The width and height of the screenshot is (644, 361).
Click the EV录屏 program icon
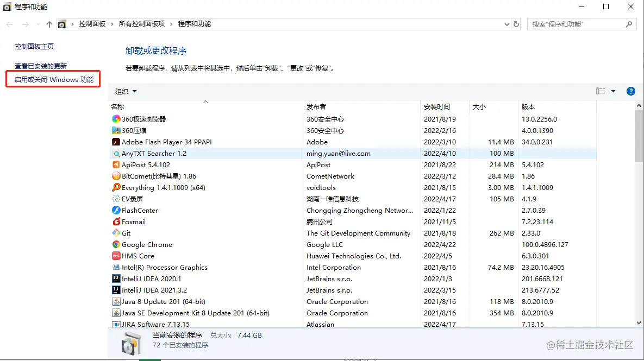pyautogui.click(x=116, y=199)
